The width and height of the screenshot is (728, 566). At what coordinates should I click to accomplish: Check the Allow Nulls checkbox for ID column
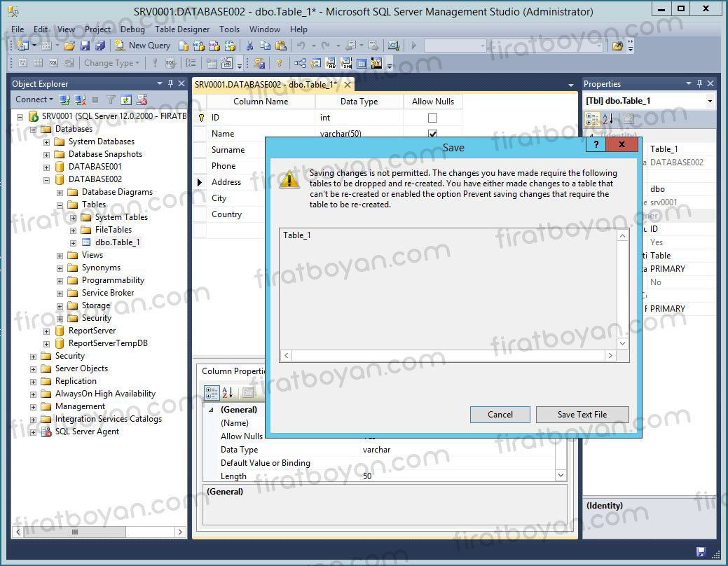tap(432, 117)
